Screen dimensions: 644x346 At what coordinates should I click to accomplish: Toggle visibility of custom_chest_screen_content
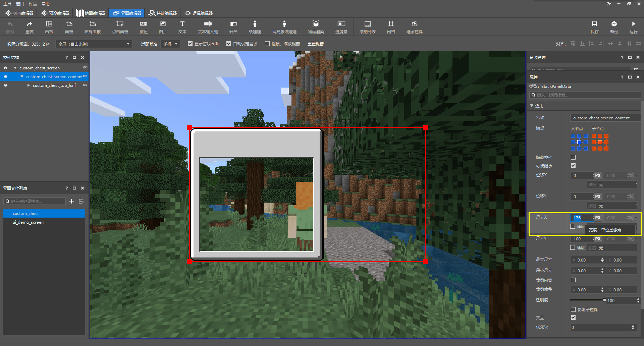[6, 76]
